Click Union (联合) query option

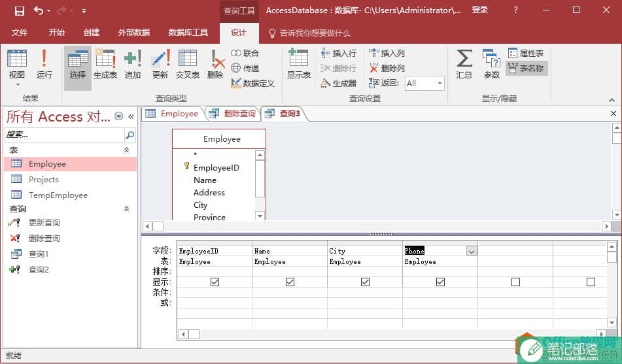(245, 53)
